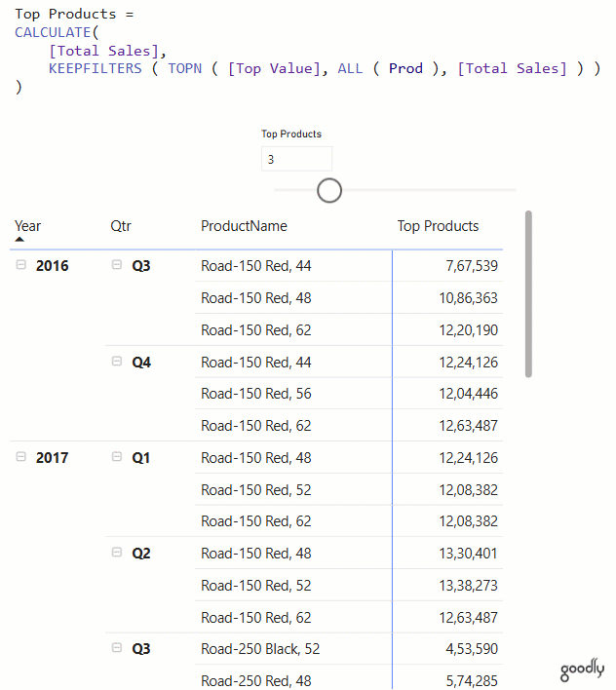Collapse Q4 under 2016
Viewport: 616px width, 690px height.
pos(117,362)
